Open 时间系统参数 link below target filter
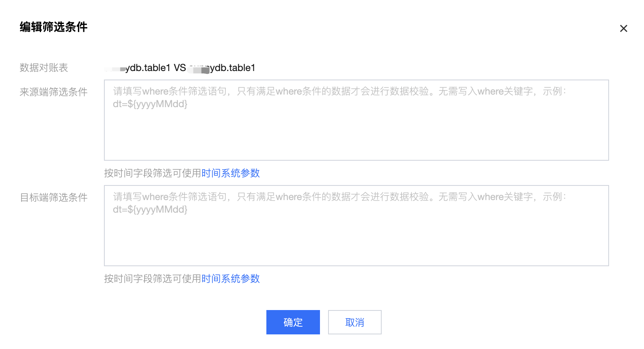This screenshot has width=644, height=349. (231, 279)
